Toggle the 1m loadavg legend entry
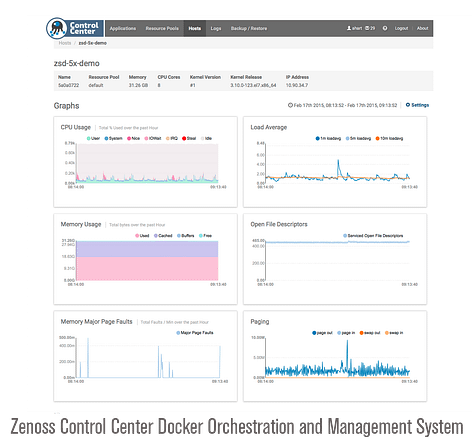The height and width of the screenshot is (440, 472). click(328, 138)
